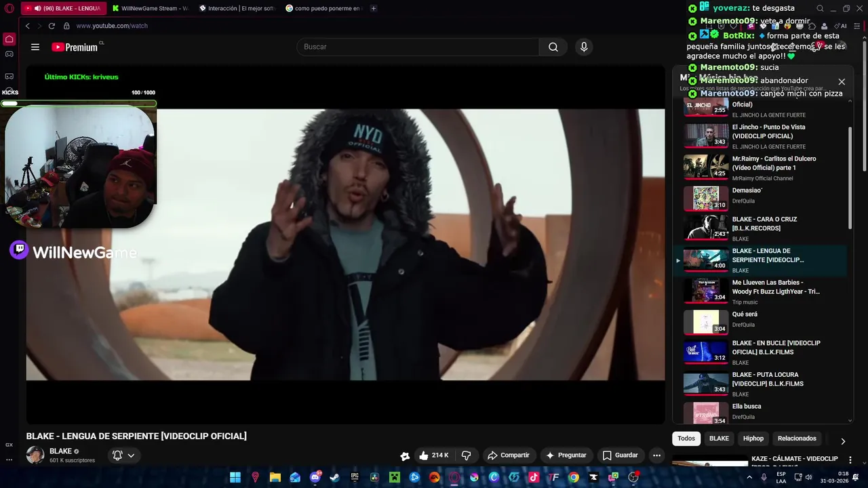Click the membership sparkle icon beside like
Viewport: 868px width, 488px height.
pos(405,456)
